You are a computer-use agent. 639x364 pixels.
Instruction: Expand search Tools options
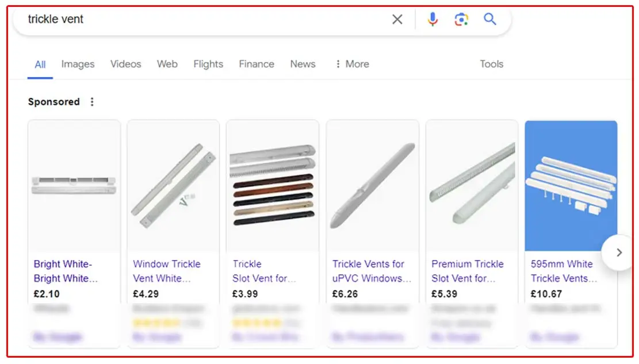[x=491, y=64]
